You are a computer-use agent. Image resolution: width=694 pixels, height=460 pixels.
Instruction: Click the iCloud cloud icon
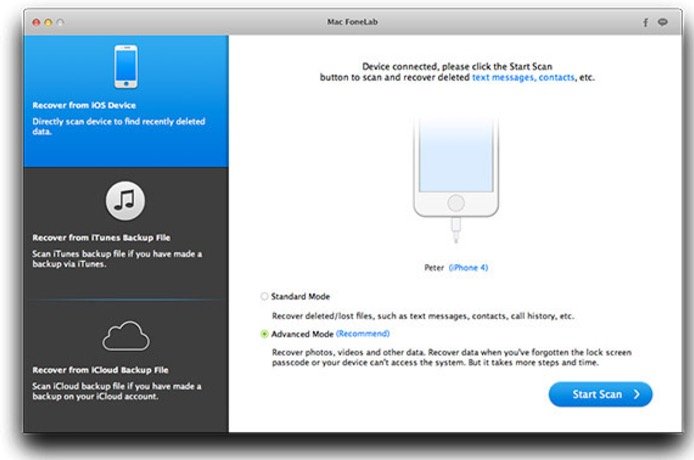[x=126, y=336]
